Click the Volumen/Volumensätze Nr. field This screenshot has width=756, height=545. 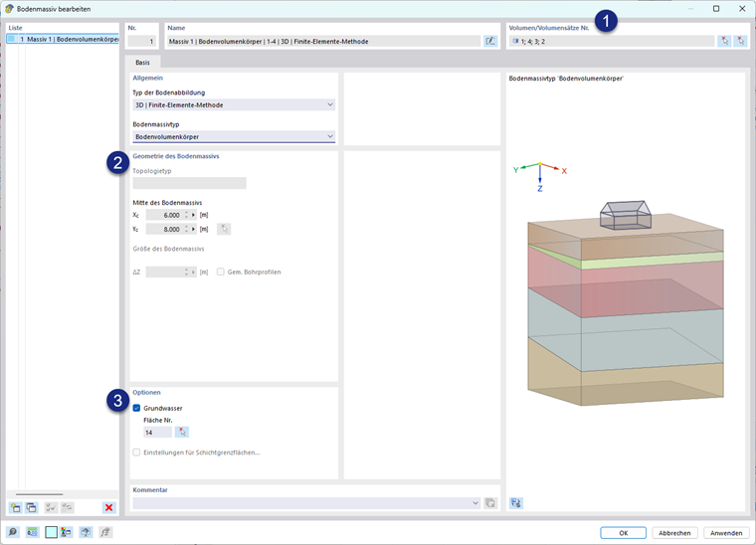tap(612, 41)
